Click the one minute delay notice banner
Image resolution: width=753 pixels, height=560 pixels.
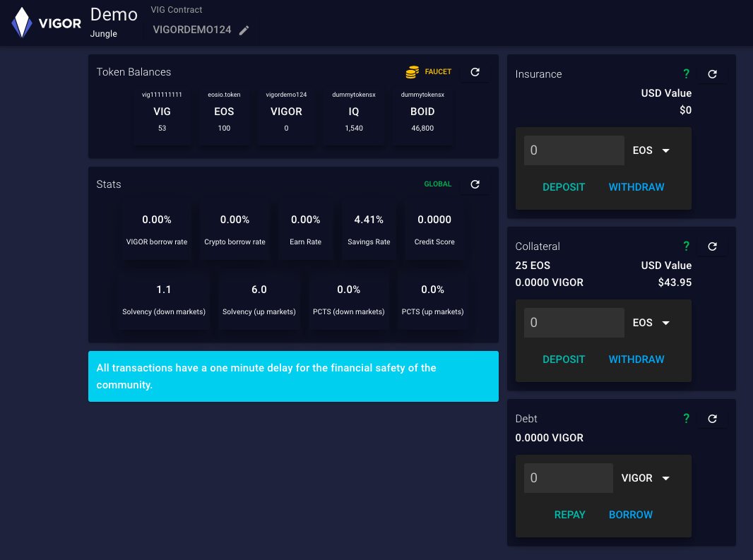click(293, 376)
